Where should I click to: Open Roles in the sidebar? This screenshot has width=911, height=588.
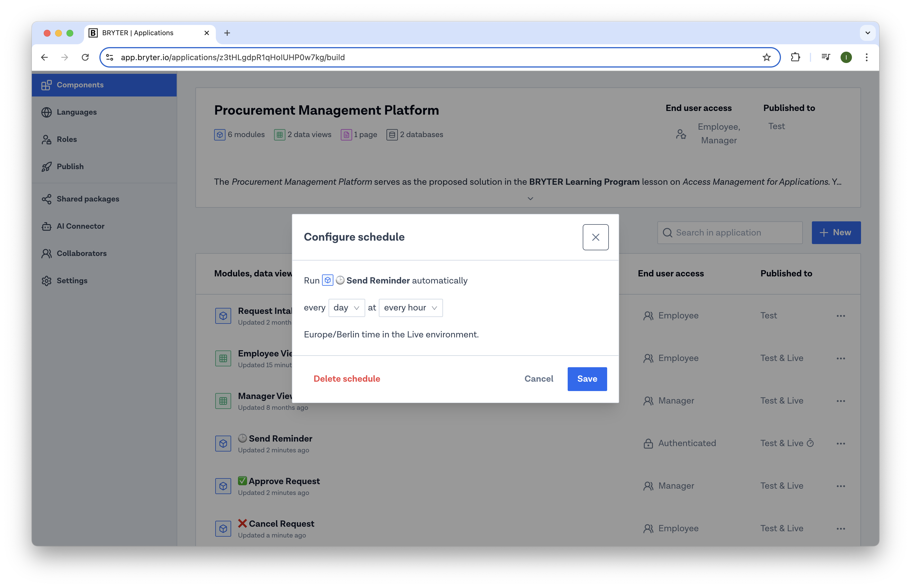[66, 139]
